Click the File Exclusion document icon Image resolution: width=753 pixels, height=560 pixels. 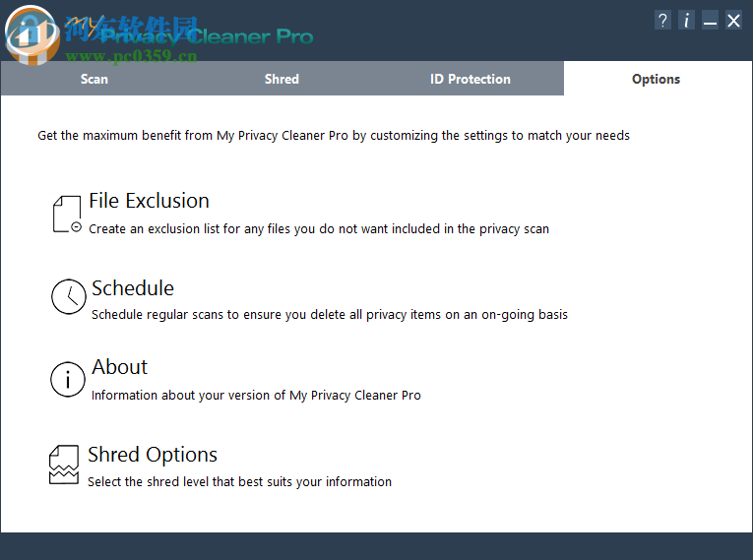click(67, 215)
